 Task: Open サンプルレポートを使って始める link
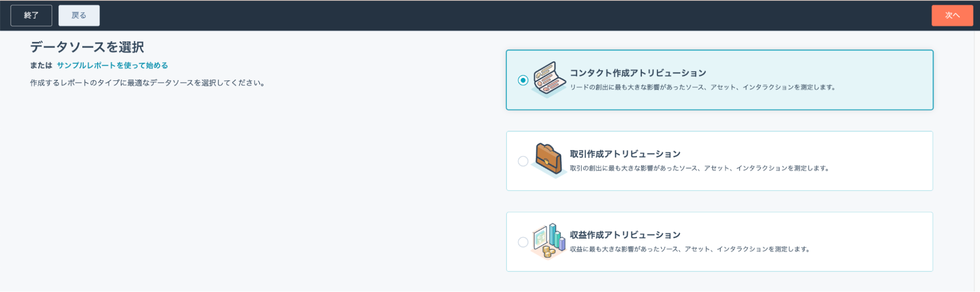(x=112, y=65)
